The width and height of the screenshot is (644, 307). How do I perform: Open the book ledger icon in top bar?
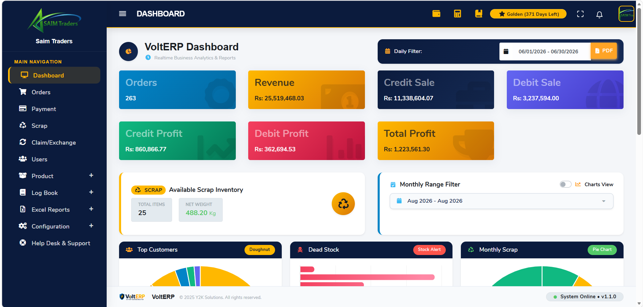tap(479, 14)
